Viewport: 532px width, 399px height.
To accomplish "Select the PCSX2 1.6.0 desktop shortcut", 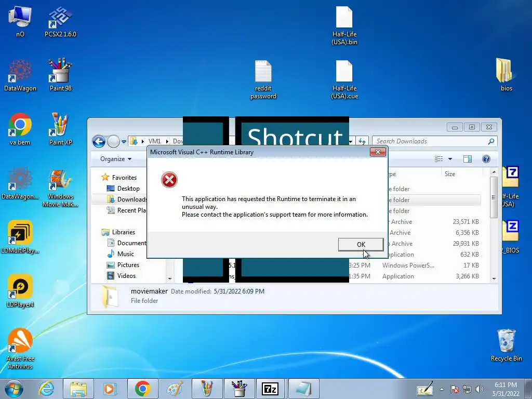I will pos(60,21).
